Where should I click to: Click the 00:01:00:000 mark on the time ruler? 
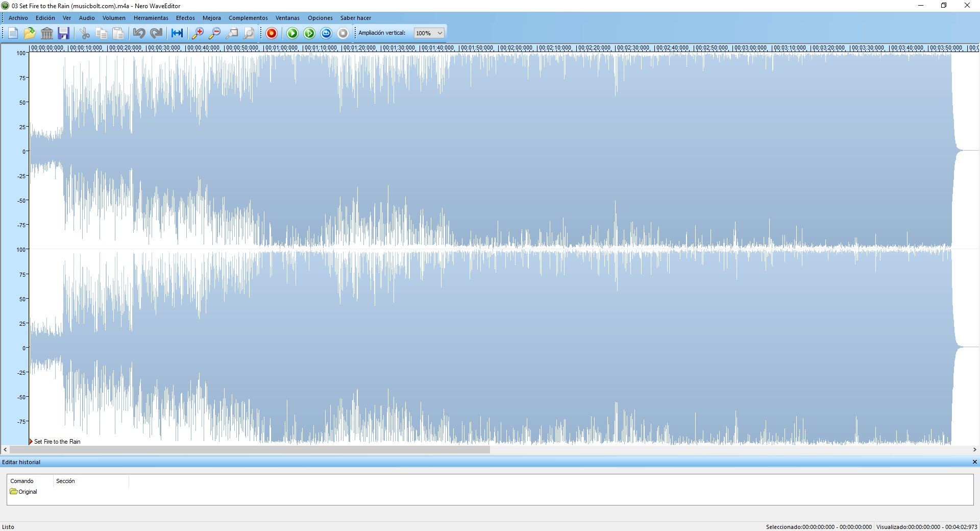coord(281,48)
